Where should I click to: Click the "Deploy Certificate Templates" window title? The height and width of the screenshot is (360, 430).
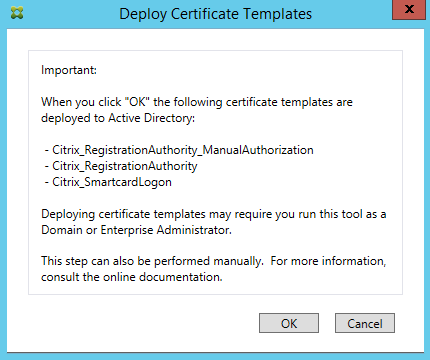216,14
